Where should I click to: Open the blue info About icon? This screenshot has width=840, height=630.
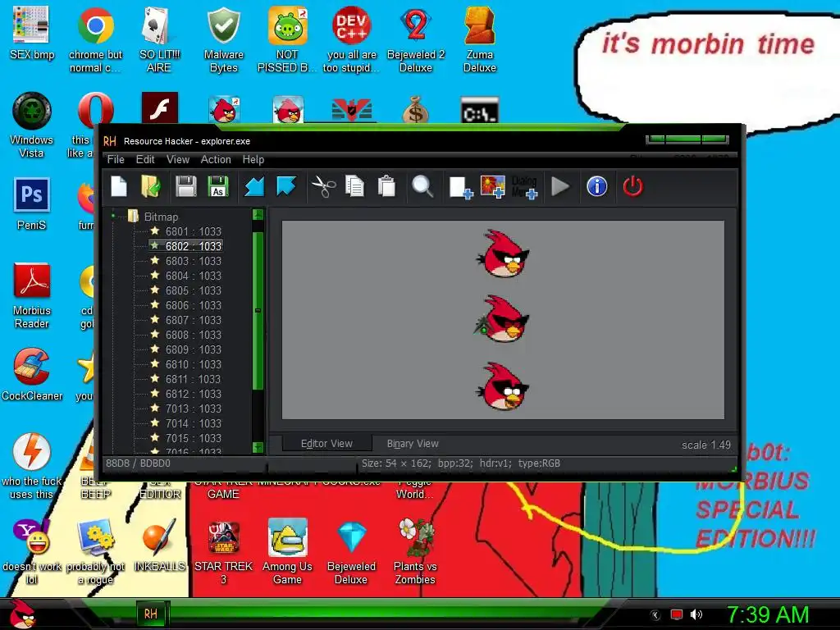tap(597, 186)
